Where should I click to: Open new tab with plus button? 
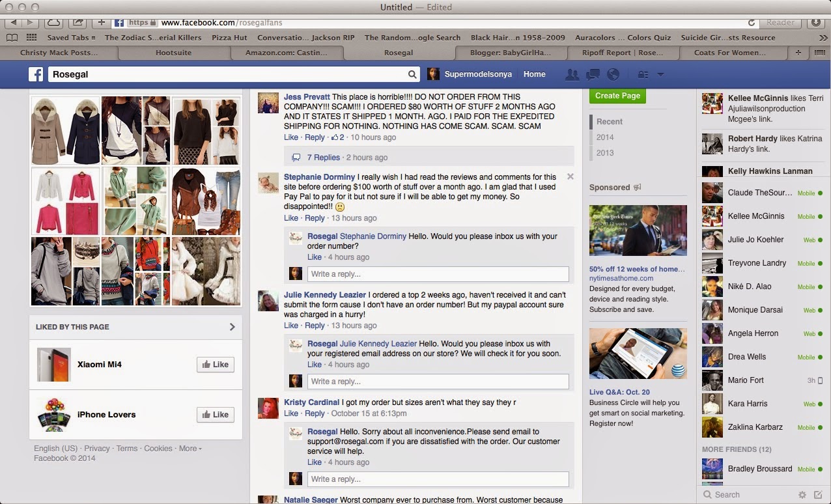(798, 53)
